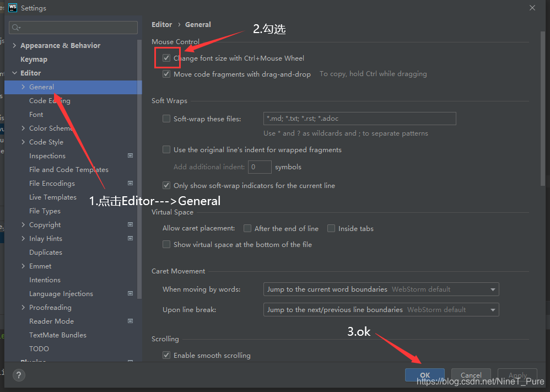This screenshot has width=550, height=392.
Task: Click project-level icon beside File Encodings
Action: pos(130,183)
